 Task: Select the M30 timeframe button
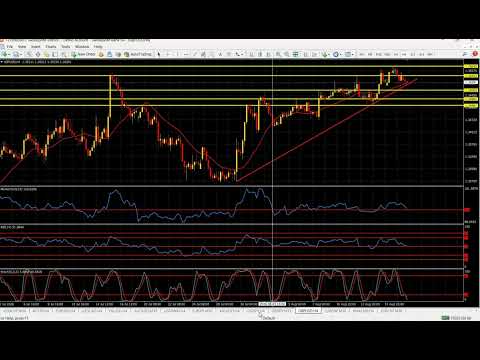click(387, 54)
